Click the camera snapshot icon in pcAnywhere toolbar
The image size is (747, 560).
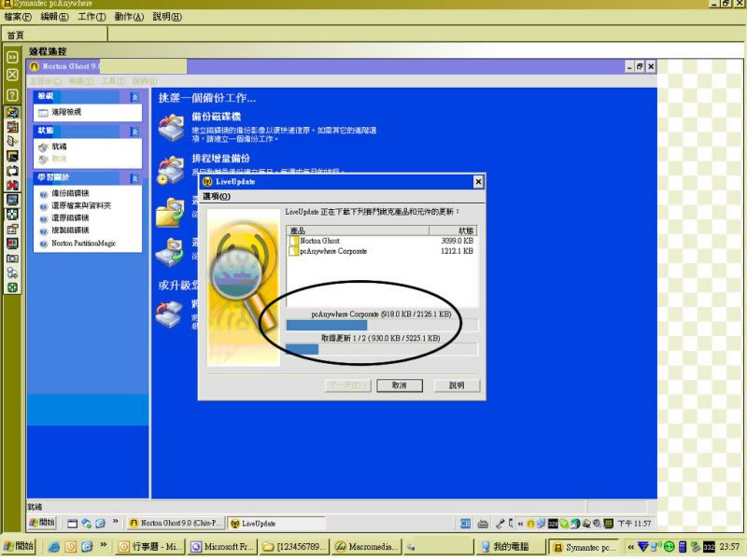coord(12,259)
